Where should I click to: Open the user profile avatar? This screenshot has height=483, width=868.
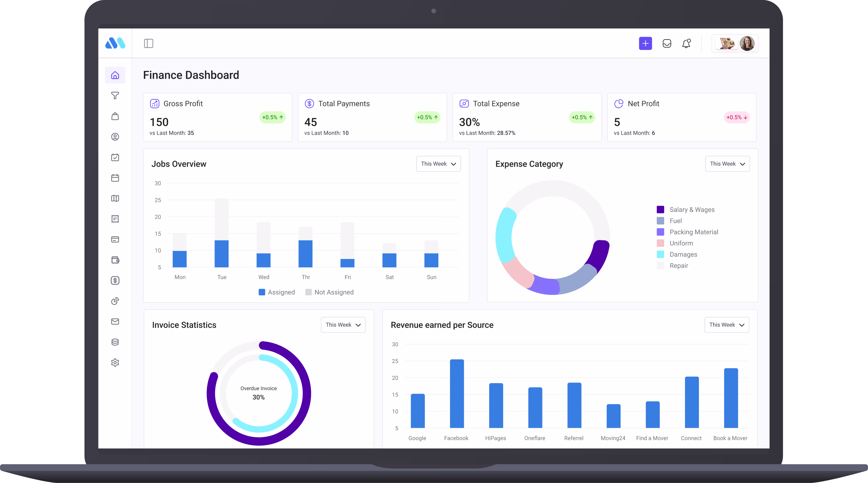[x=747, y=43]
